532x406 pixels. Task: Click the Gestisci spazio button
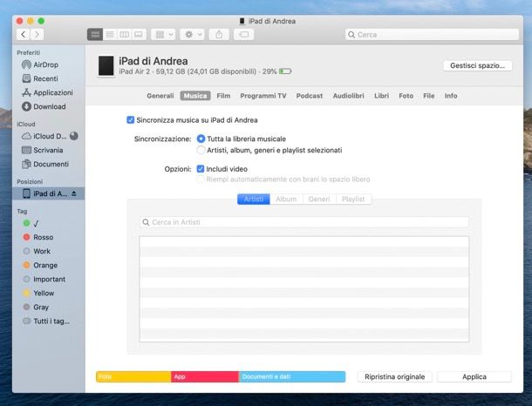pyautogui.click(x=477, y=65)
